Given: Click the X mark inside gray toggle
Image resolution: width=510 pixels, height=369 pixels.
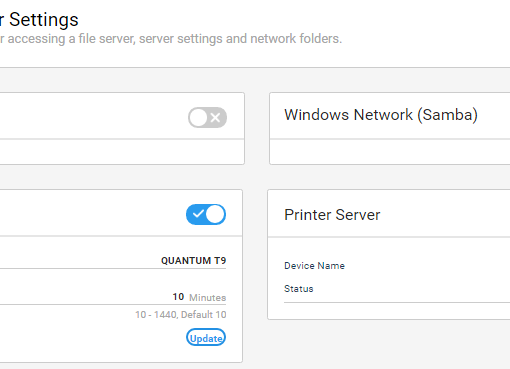Looking at the screenshot, I should (x=216, y=118).
